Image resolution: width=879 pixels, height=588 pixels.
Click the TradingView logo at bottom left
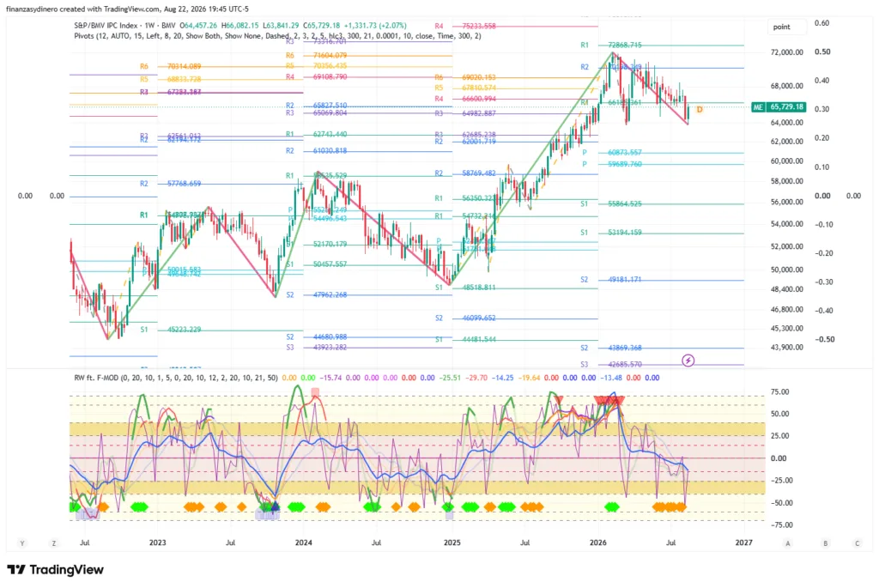point(56,569)
